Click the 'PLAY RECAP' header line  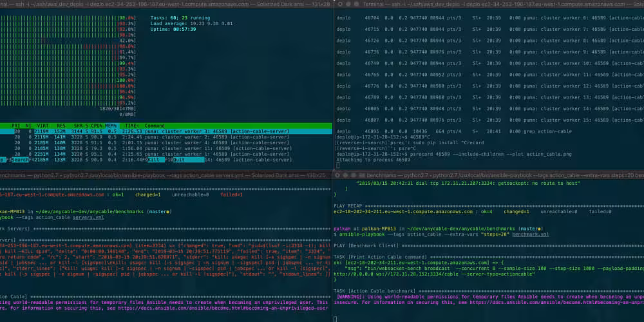click(488, 206)
